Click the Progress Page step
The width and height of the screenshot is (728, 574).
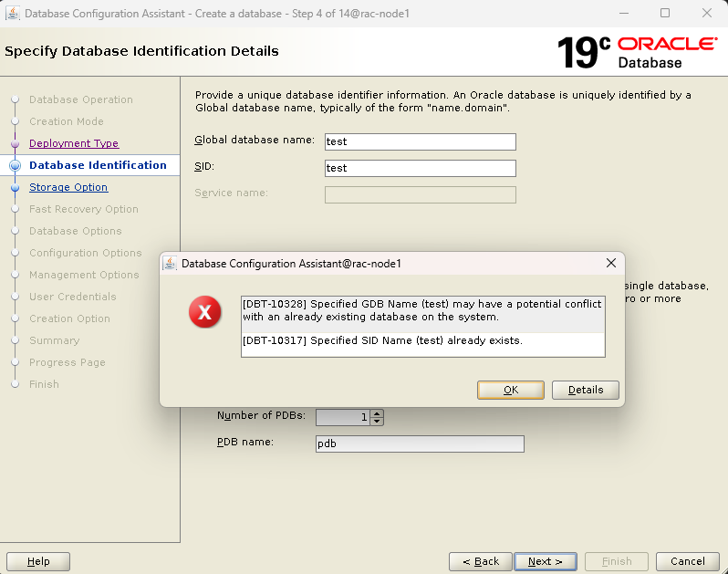click(68, 362)
